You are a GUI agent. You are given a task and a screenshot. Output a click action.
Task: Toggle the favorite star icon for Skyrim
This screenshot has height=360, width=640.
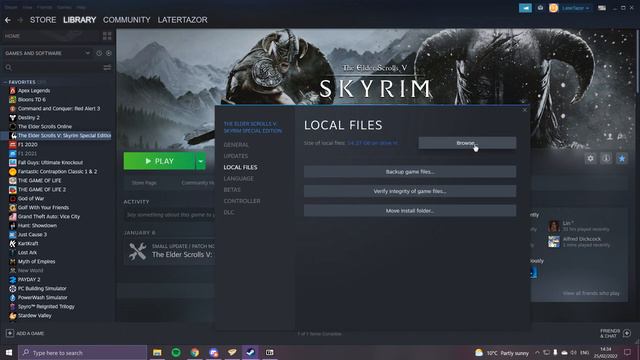[622, 158]
